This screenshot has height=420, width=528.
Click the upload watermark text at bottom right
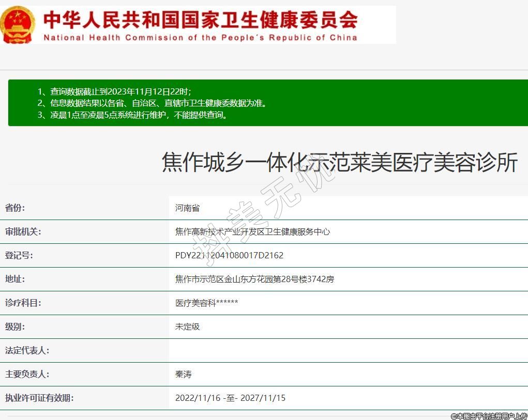click(x=489, y=416)
